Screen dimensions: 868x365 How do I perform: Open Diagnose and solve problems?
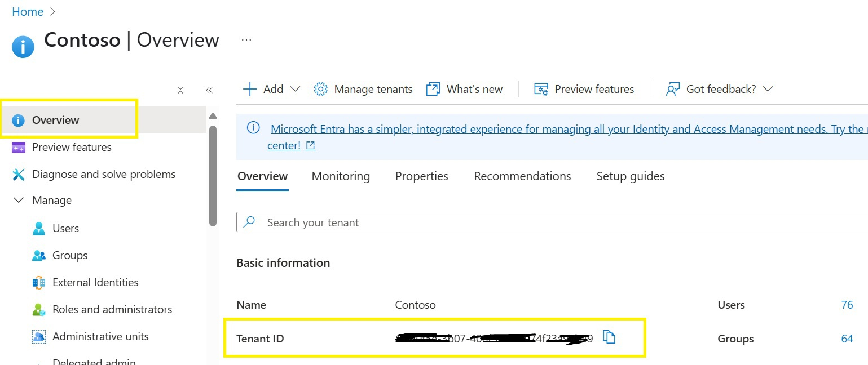pos(104,174)
